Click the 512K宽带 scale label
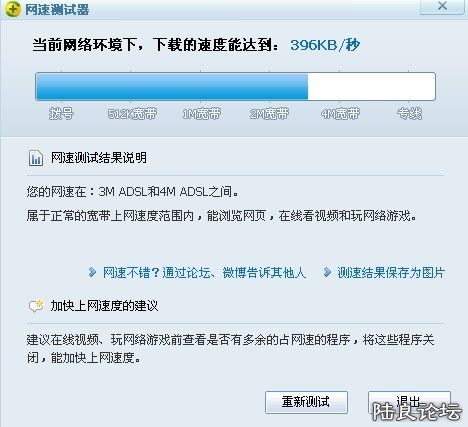 click(x=132, y=114)
